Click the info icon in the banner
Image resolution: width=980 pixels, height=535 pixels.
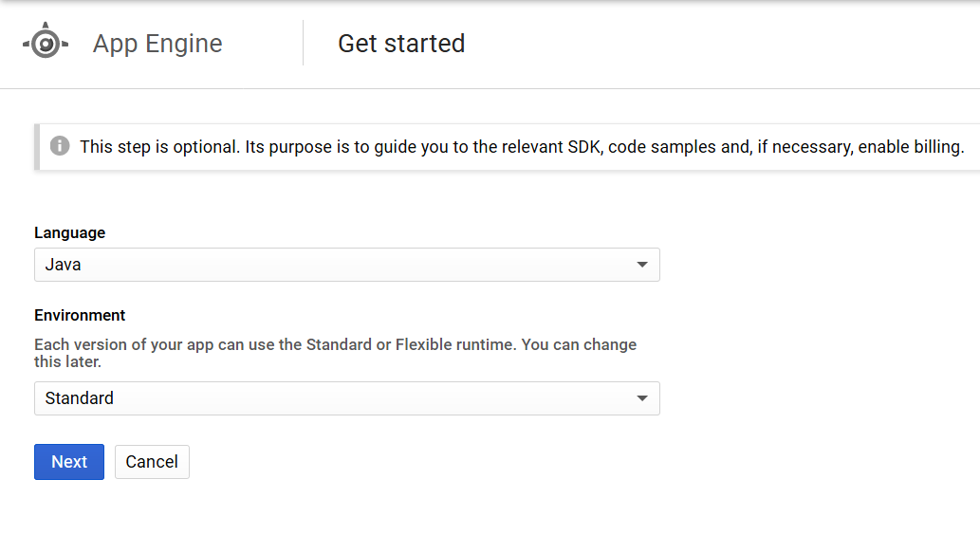coord(60,146)
